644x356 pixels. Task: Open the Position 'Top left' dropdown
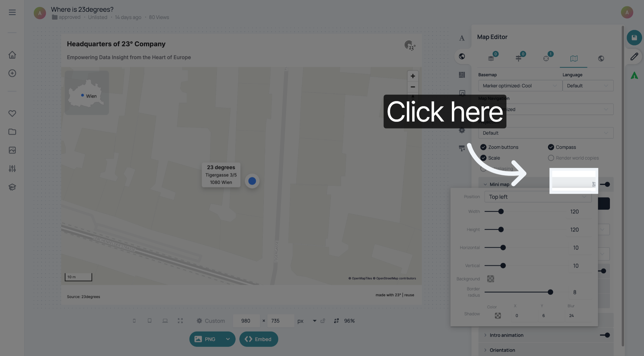click(x=538, y=197)
